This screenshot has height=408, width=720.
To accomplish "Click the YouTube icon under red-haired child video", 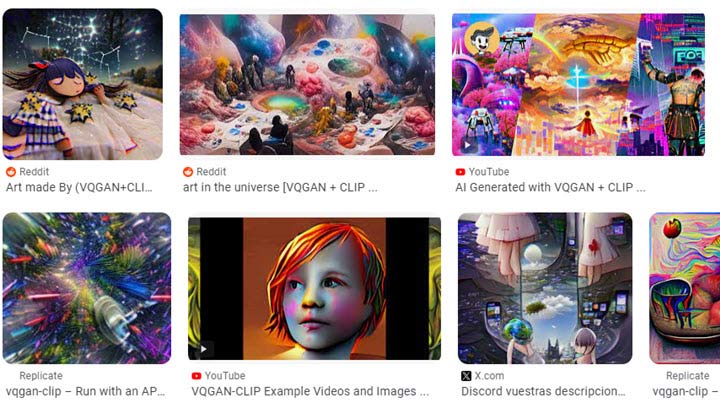I will (x=196, y=376).
